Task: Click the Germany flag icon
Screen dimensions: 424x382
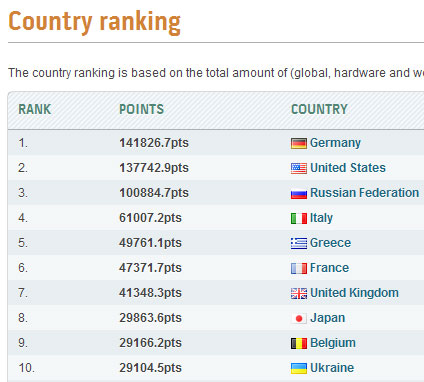Action: pyautogui.click(x=299, y=144)
